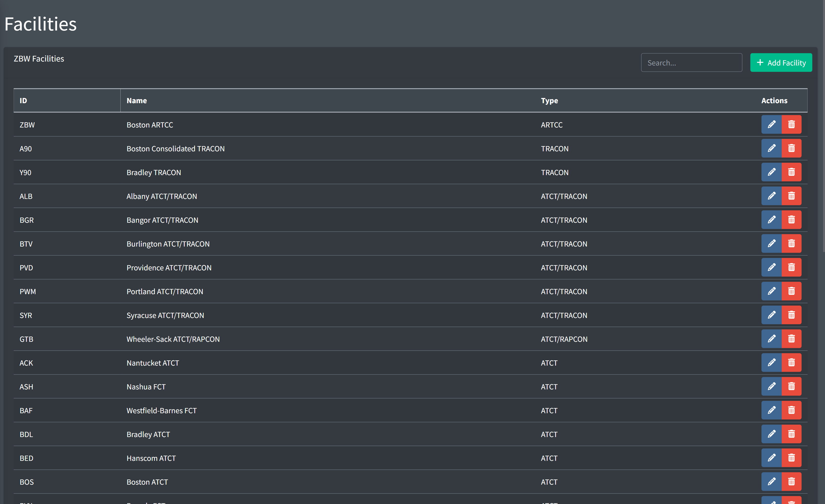Viewport: 825px width, 504px height.
Task: Edit the BOS Boston ATCT facility
Action: pos(771,482)
